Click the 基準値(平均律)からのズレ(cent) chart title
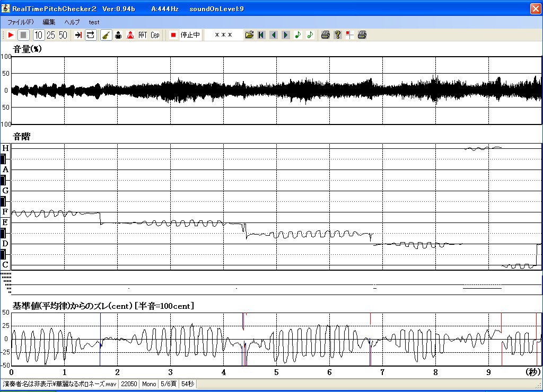The image size is (543, 392). [x=72, y=306]
